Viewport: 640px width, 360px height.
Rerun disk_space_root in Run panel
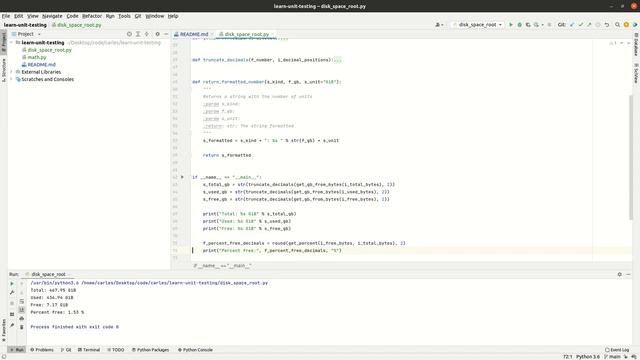pos(12,284)
